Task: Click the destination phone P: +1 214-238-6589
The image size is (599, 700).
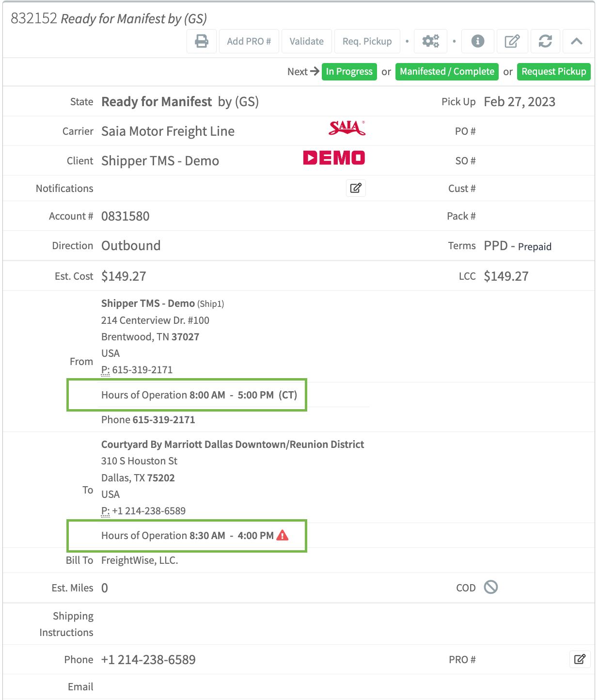Action: pos(143,511)
